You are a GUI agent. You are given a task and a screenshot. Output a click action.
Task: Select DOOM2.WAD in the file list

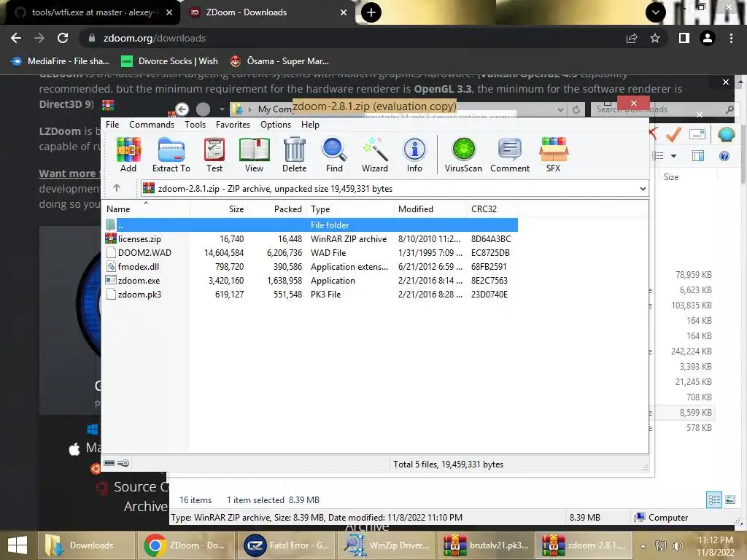(x=311, y=252)
